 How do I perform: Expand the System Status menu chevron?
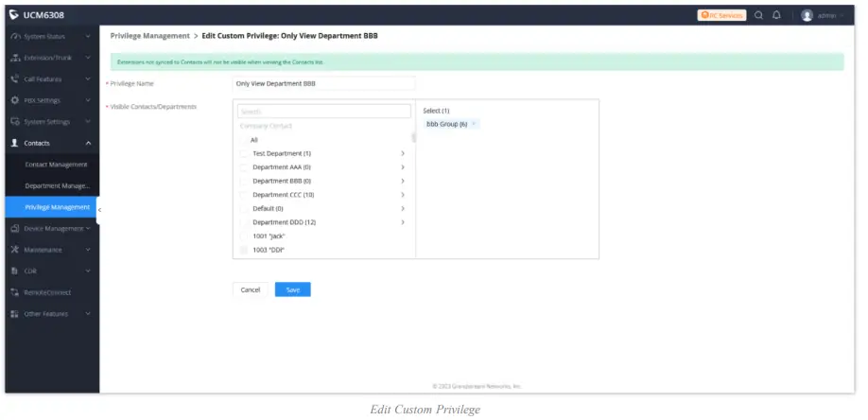pyautogui.click(x=88, y=37)
